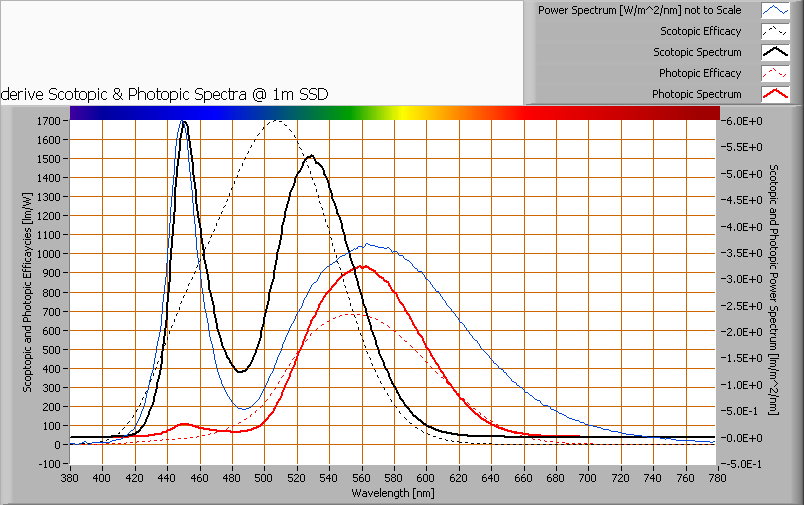Select the Photopic Efficacy legend label
Screen dimensions: 804x505
click(700, 73)
